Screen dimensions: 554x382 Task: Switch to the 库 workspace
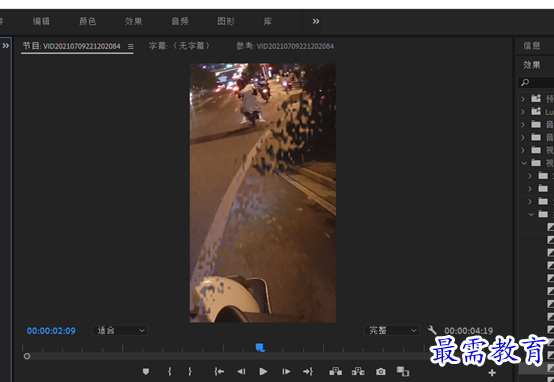(268, 21)
